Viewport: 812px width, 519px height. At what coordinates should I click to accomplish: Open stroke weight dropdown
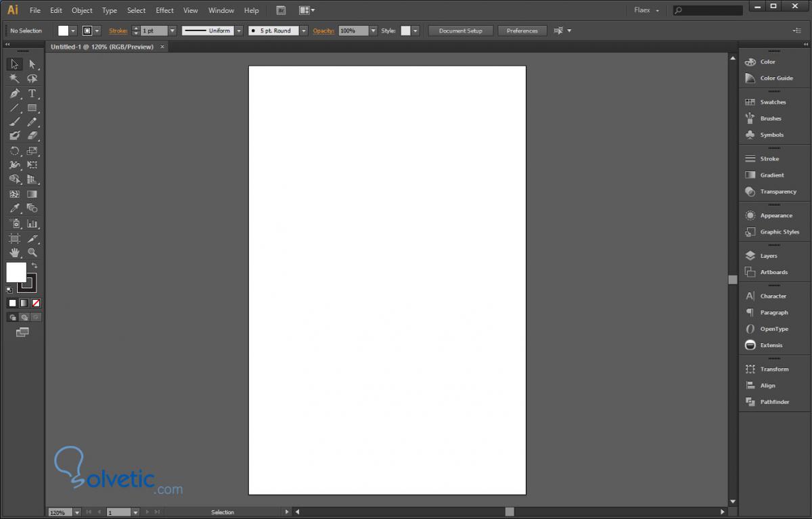(x=172, y=30)
